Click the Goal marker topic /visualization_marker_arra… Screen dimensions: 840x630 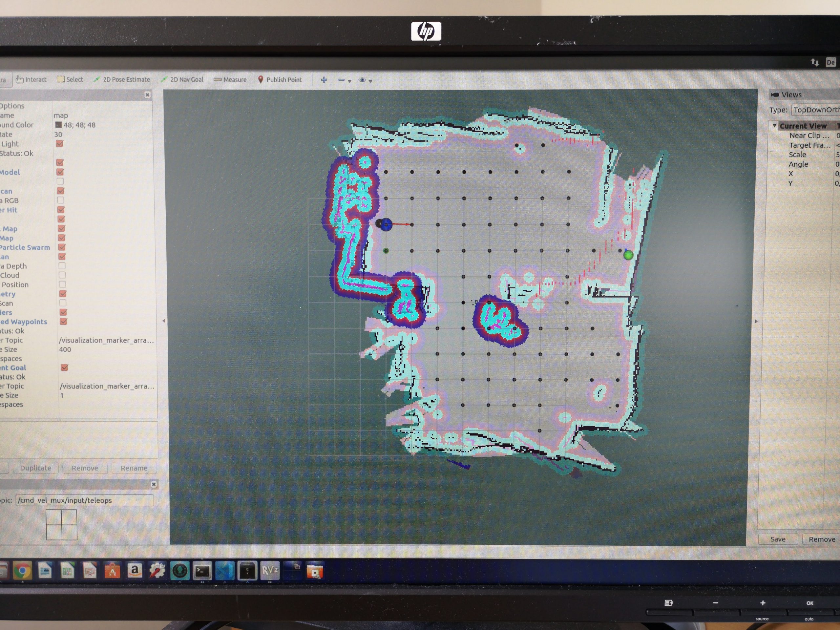107,386
